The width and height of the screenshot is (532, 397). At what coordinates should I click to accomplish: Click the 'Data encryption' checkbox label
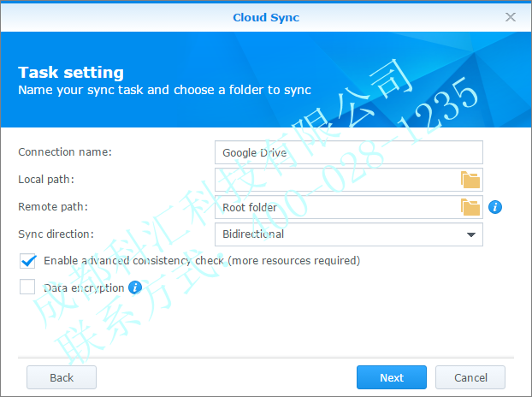[x=84, y=288]
